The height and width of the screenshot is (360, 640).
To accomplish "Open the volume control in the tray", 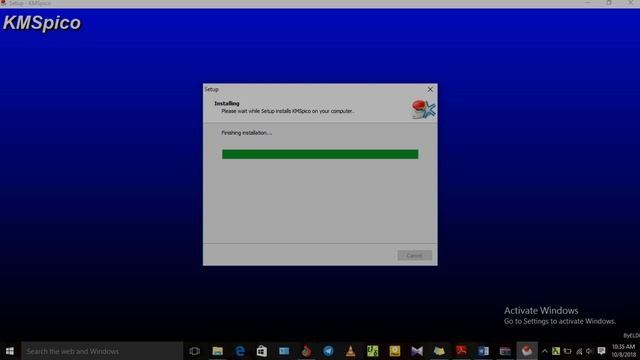I will click(589, 351).
